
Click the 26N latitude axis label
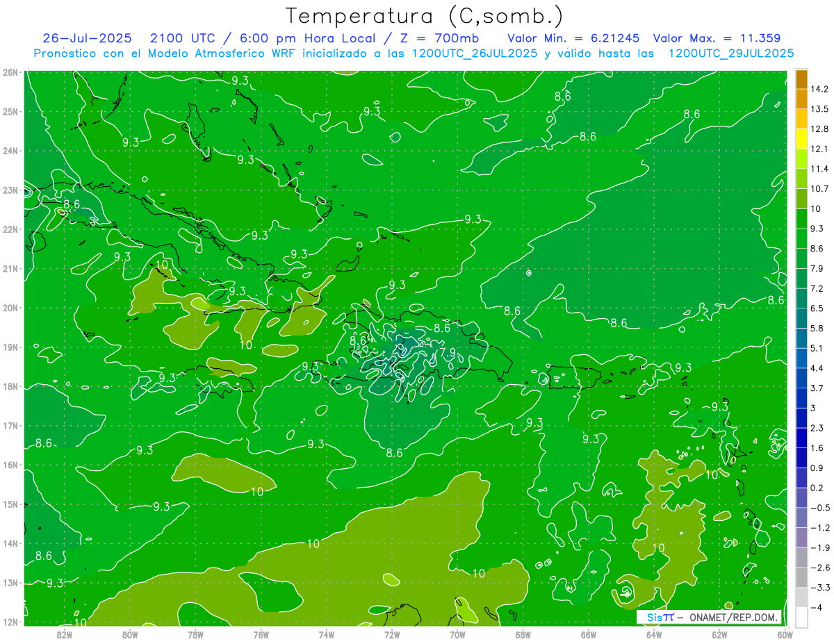tap(11, 72)
